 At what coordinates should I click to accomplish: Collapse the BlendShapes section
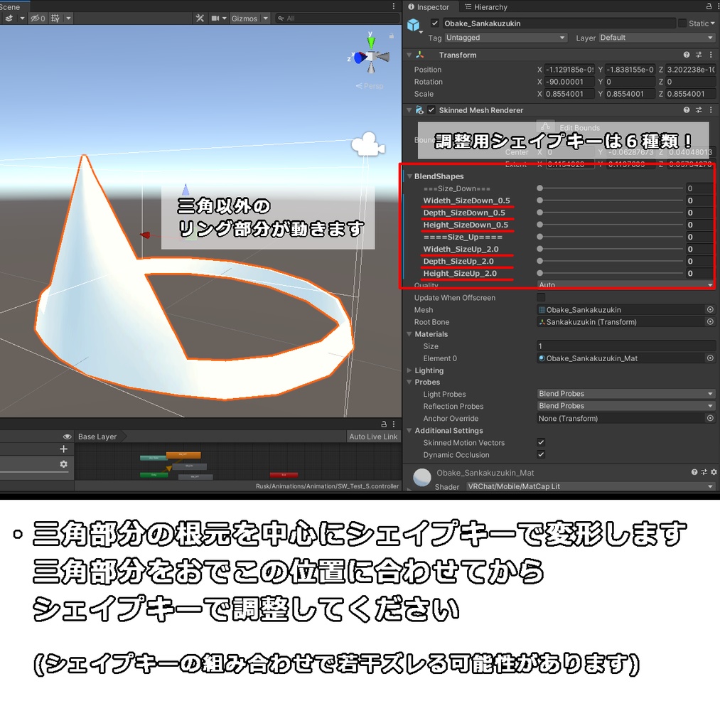tap(409, 176)
